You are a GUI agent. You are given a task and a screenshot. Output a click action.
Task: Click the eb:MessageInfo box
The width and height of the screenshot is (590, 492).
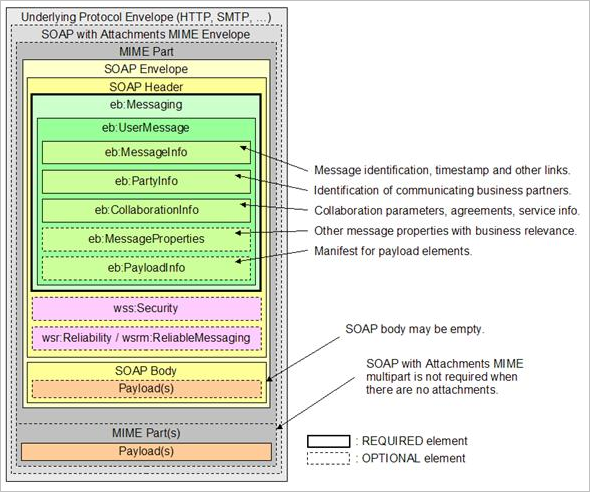pos(146,152)
